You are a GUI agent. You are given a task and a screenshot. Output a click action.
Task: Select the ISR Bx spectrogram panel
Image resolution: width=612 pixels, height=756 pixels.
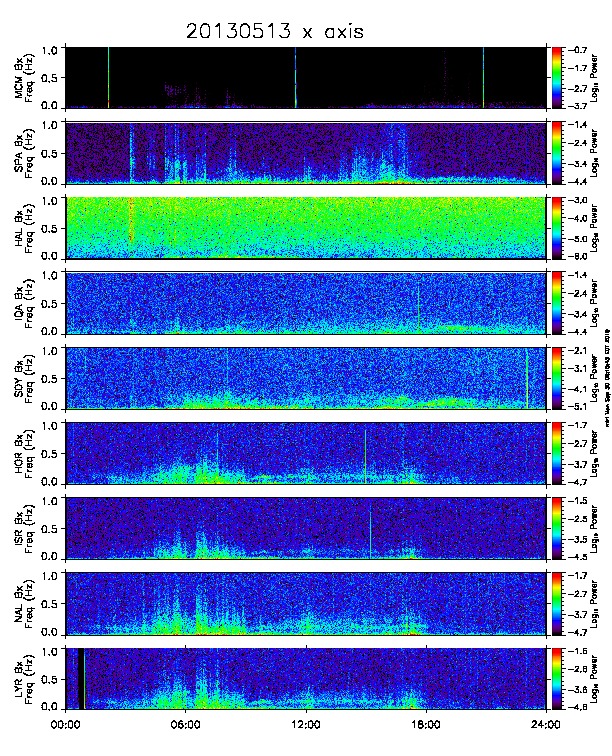click(x=306, y=528)
